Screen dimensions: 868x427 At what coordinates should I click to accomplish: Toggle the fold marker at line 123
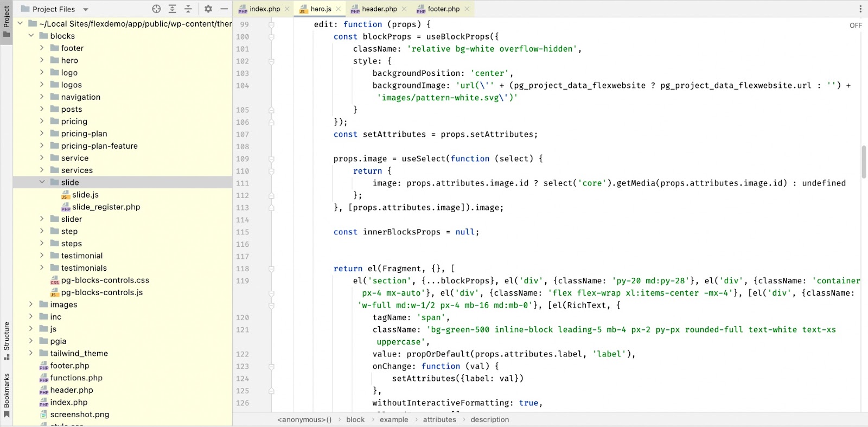point(271,366)
